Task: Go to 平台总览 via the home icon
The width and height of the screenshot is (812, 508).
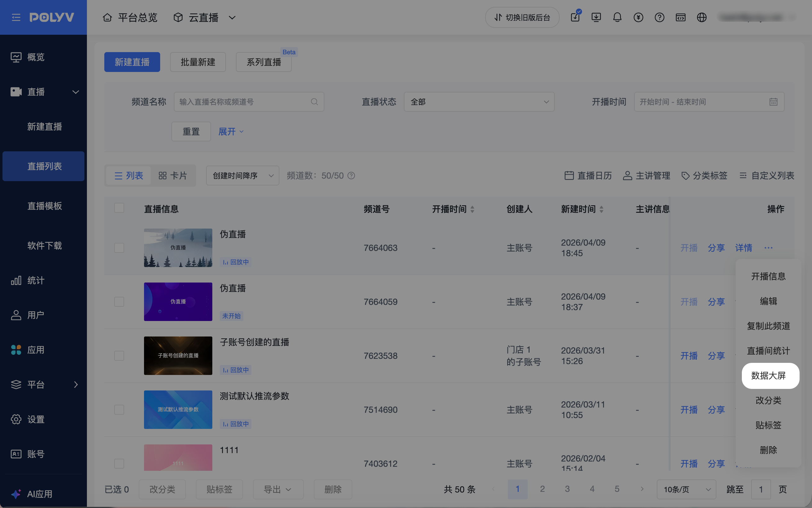Action: click(x=107, y=17)
